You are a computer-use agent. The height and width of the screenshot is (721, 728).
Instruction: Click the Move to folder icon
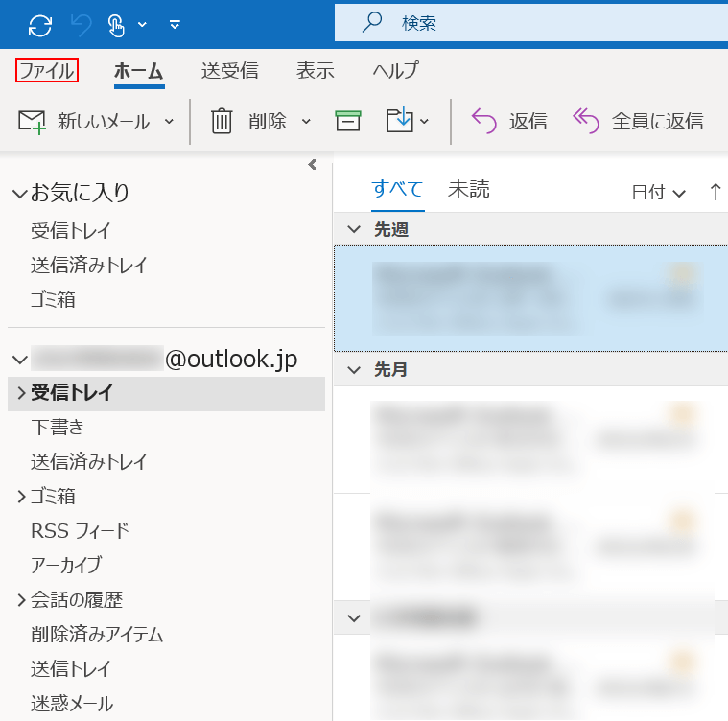tap(400, 120)
